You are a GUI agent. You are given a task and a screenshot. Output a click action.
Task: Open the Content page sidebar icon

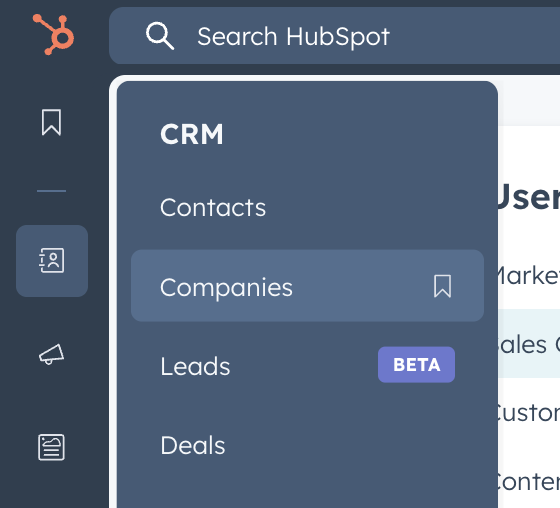[x=51, y=447]
